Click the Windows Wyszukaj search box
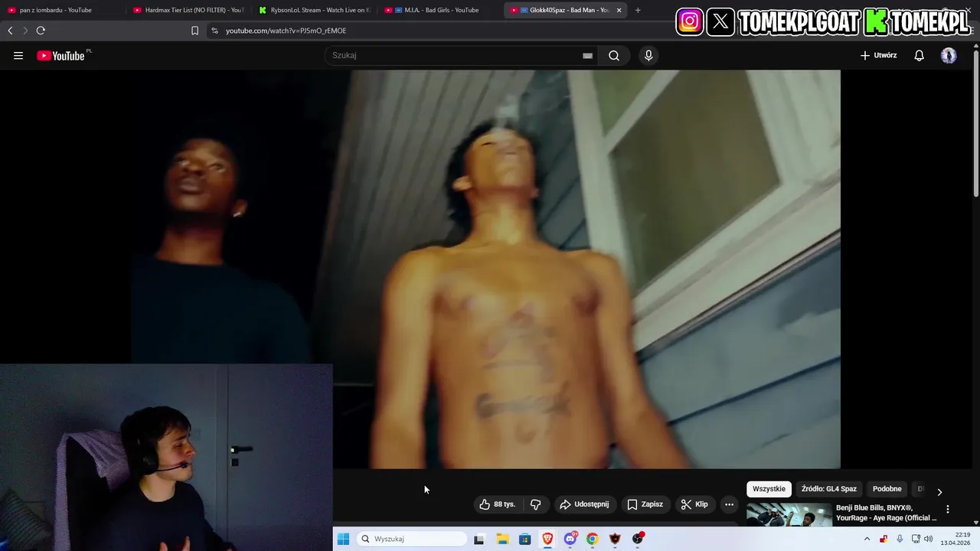 tap(412, 539)
